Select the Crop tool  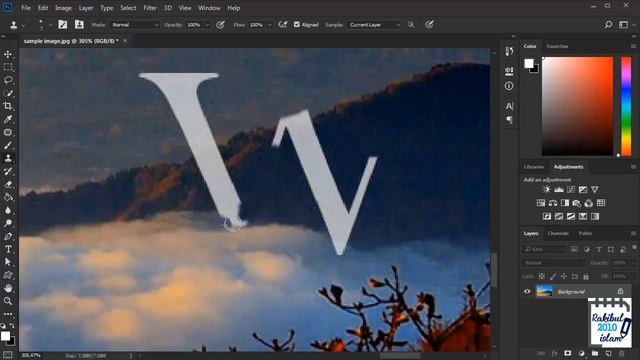pos(8,106)
